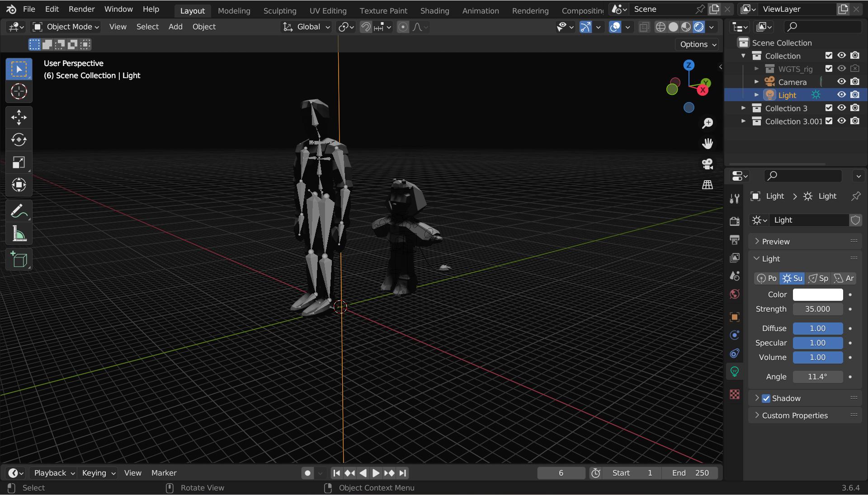Set light type to Point
868x495 pixels.
click(x=767, y=278)
